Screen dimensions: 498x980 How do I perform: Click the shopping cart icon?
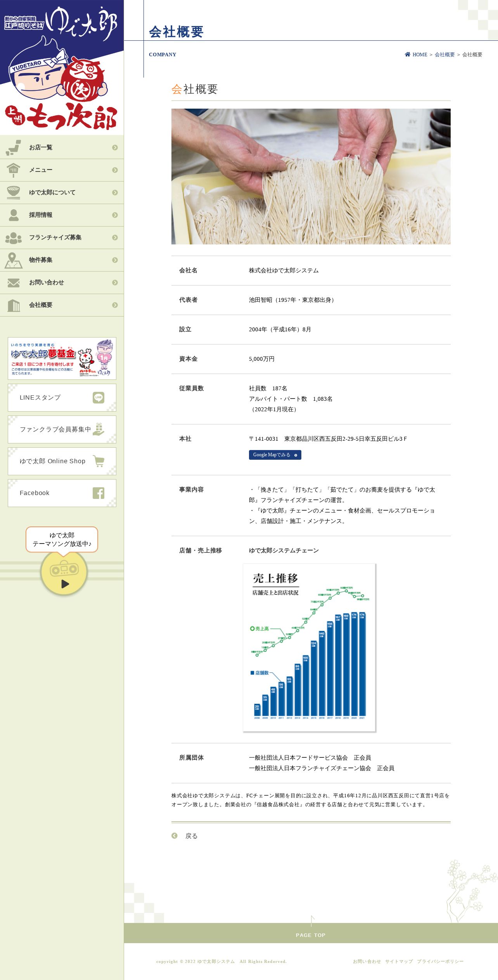coord(99,461)
